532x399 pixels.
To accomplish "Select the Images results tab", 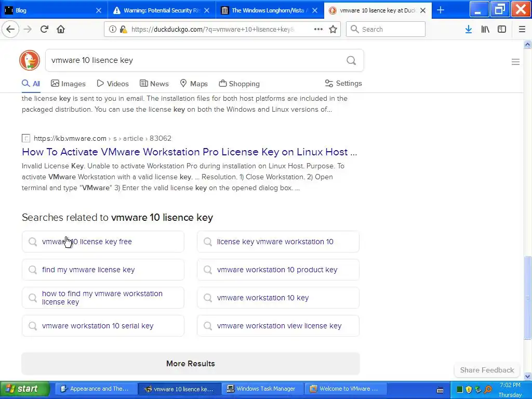I will click(x=68, y=84).
